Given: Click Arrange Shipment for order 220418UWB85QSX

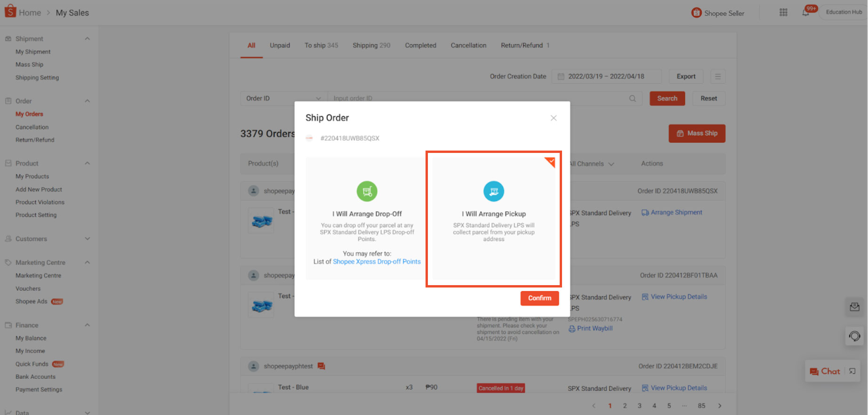Looking at the screenshot, I should point(672,213).
